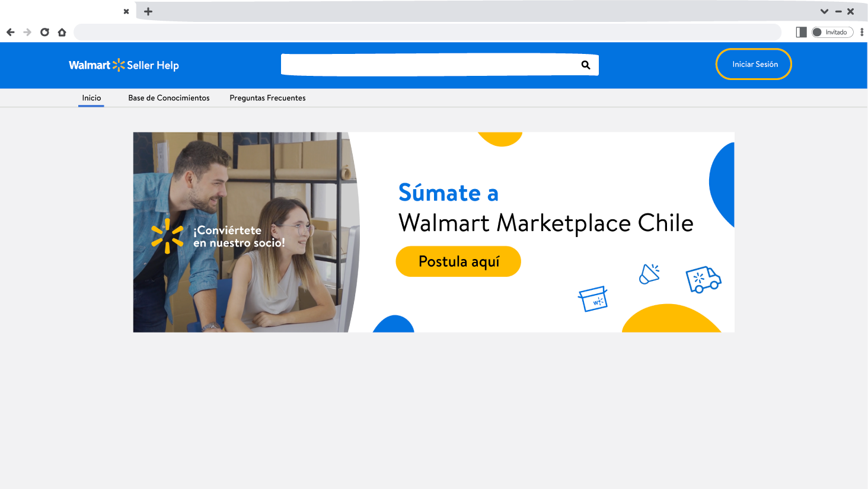This screenshot has width=868, height=489.
Task: Click the Postula aquí button
Action: tap(458, 261)
